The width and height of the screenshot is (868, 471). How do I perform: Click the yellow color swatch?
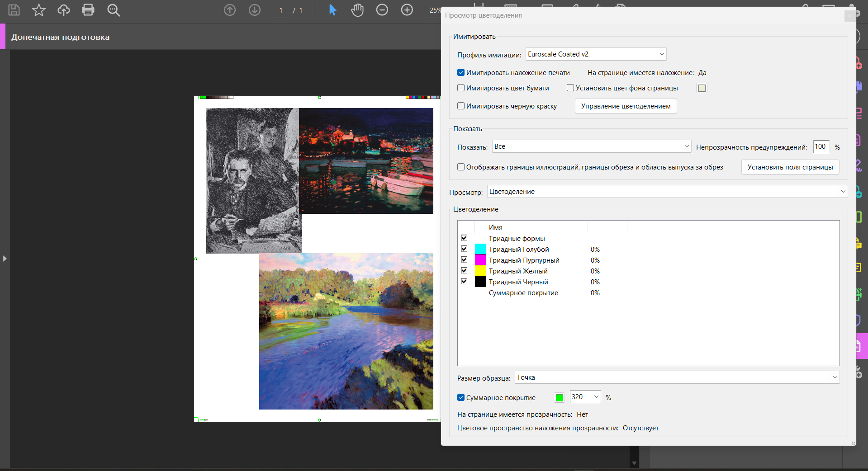480,271
